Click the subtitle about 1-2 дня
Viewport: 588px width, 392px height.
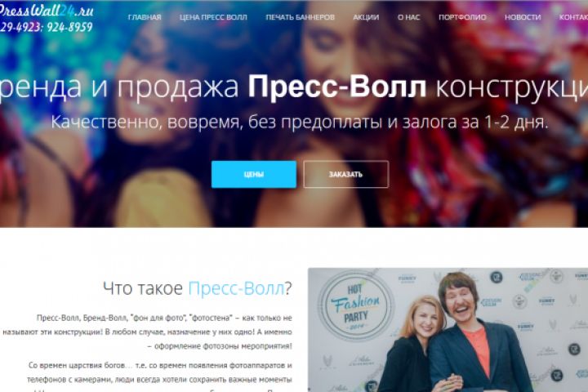[x=299, y=122]
